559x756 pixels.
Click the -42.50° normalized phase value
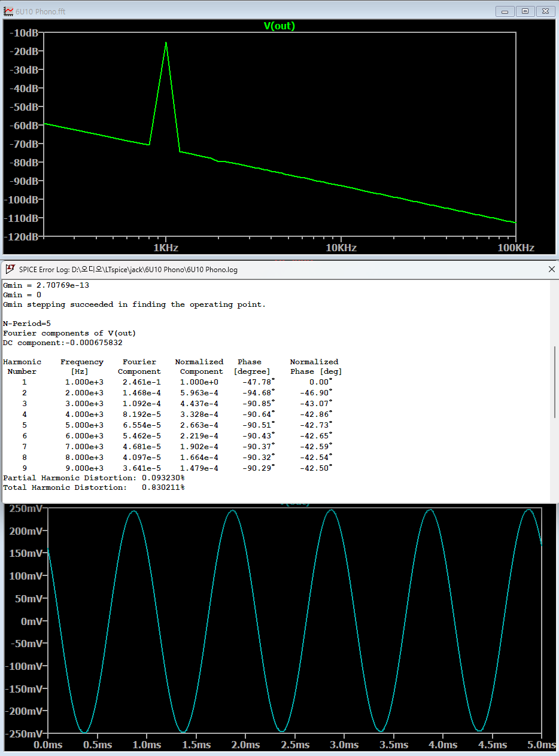pyautogui.click(x=316, y=468)
